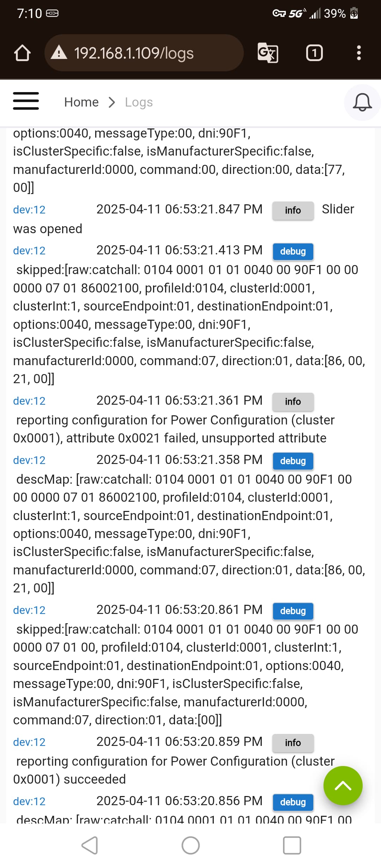Tap the Android recent apps square
Viewport: 381px width, 868px height.
click(x=292, y=845)
